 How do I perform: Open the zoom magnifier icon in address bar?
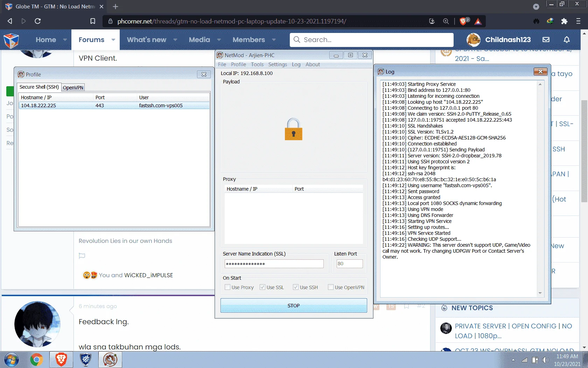[x=446, y=21]
